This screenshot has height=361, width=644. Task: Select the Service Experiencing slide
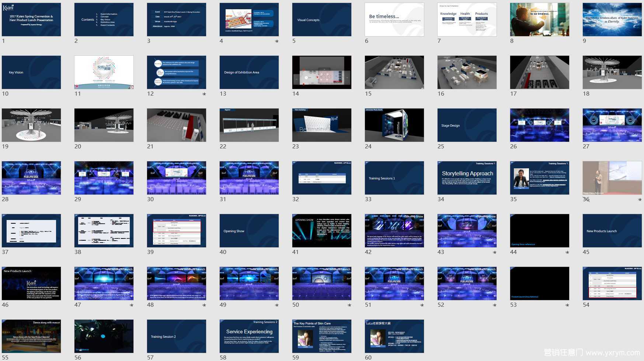[x=249, y=336]
